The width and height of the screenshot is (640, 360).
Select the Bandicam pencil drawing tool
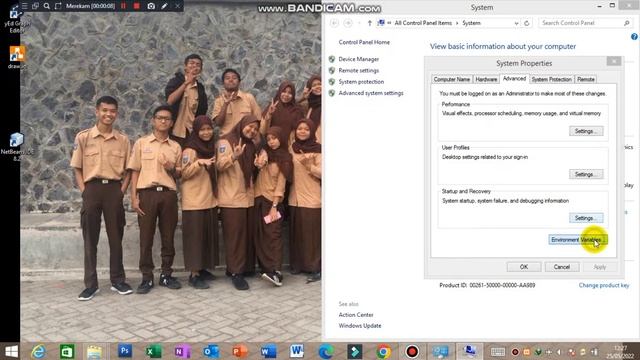164,6
